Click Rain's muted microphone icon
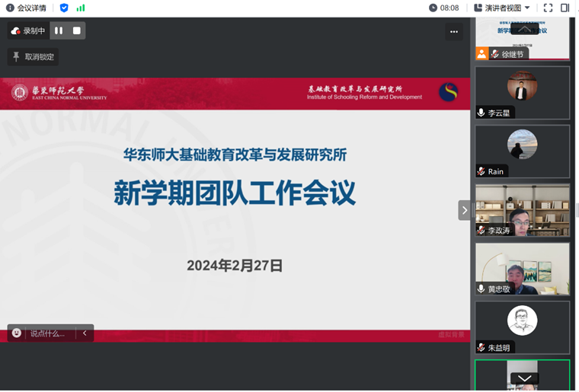The image size is (579, 392). pyautogui.click(x=481, y=171)
